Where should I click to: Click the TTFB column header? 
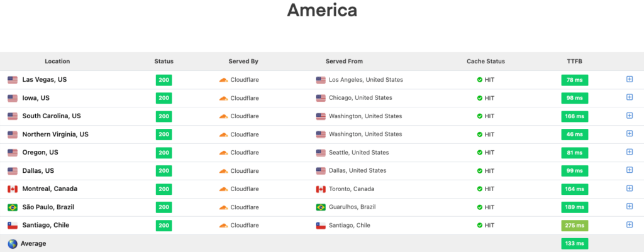[x=575, y=62]
